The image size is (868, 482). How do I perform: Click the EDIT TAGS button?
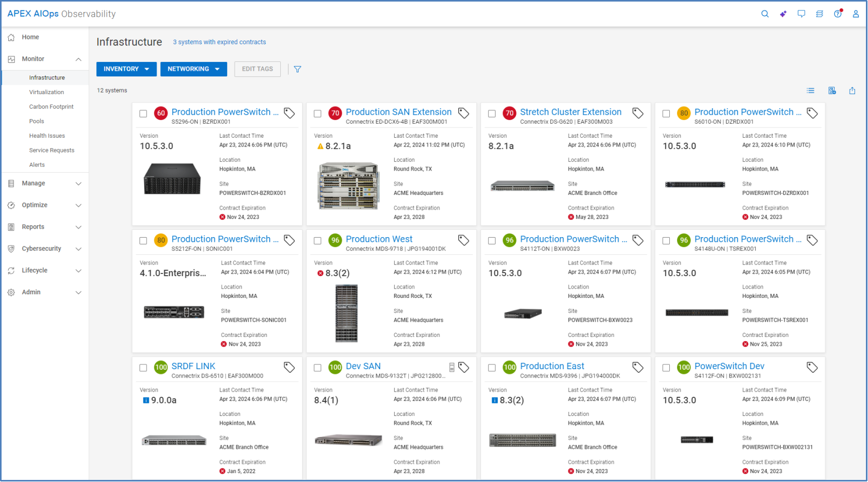pos(257,69)
